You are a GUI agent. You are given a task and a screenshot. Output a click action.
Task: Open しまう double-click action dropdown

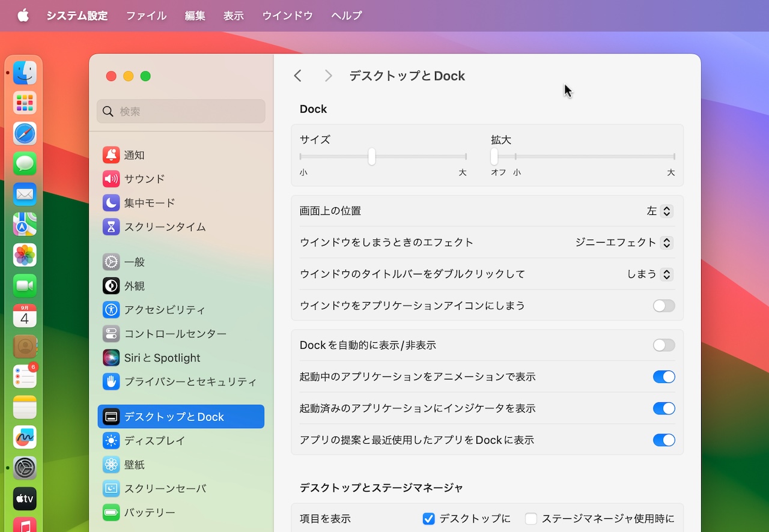coord(649,274)
